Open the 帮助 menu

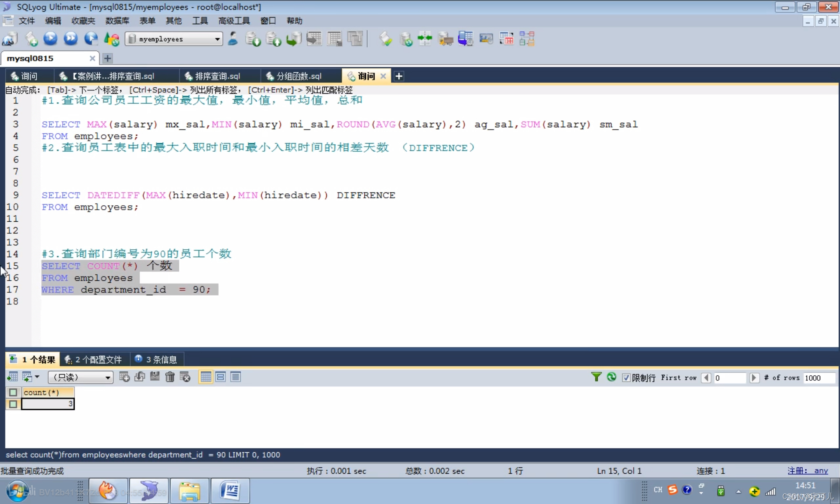[x=294, y=21]
